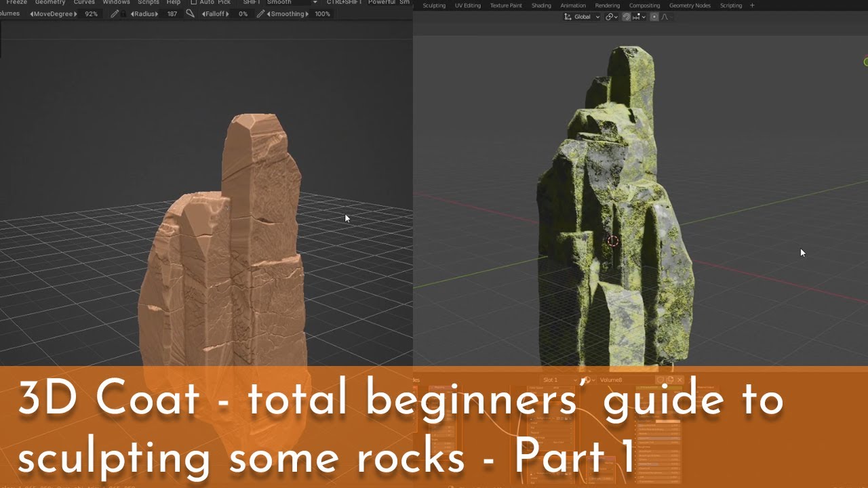Decrease Falloff with its left arrow
The height and width of the screenshot is (488, 868).
tap(203, 14)
